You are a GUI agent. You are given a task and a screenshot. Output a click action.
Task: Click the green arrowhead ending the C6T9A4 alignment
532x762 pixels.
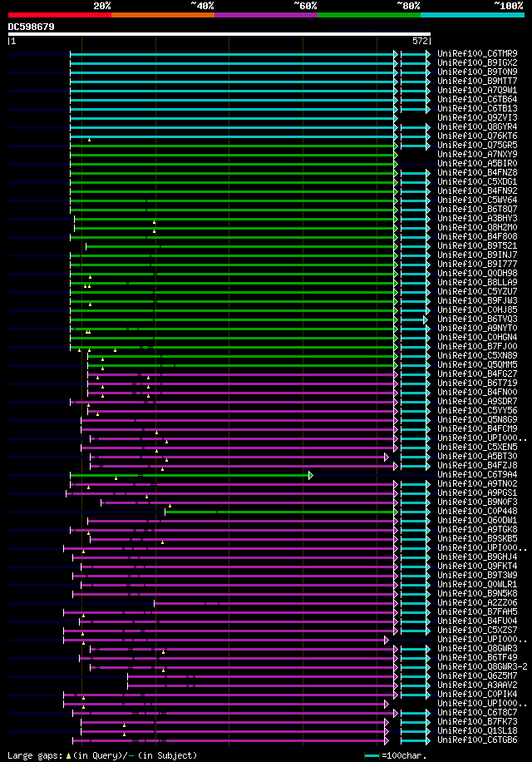pos(311,475)
